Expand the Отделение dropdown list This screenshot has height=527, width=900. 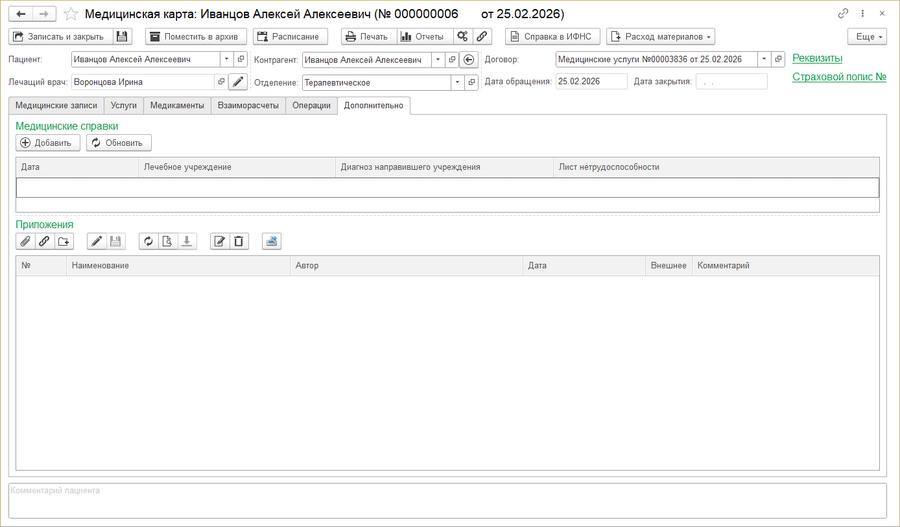pos(457,83)
